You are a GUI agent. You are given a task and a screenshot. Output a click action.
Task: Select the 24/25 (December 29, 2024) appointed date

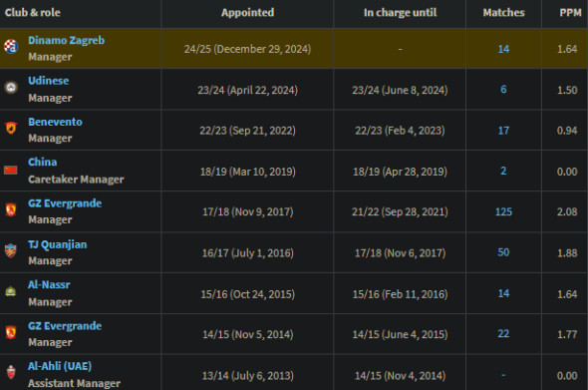247,49
